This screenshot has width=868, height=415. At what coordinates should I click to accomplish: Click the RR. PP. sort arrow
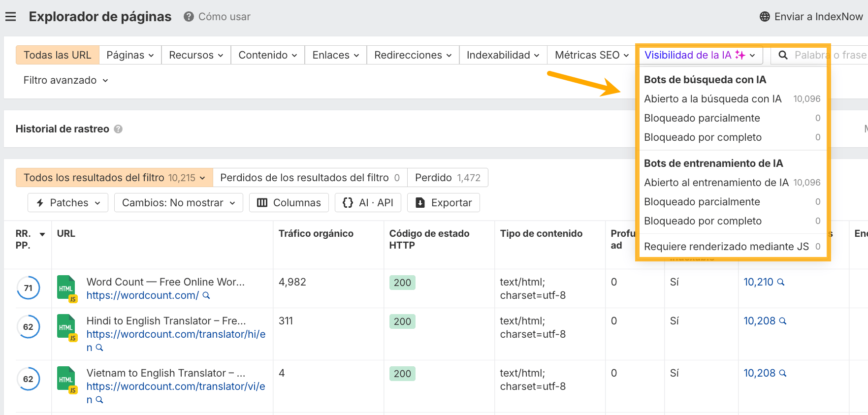point(42,234)
